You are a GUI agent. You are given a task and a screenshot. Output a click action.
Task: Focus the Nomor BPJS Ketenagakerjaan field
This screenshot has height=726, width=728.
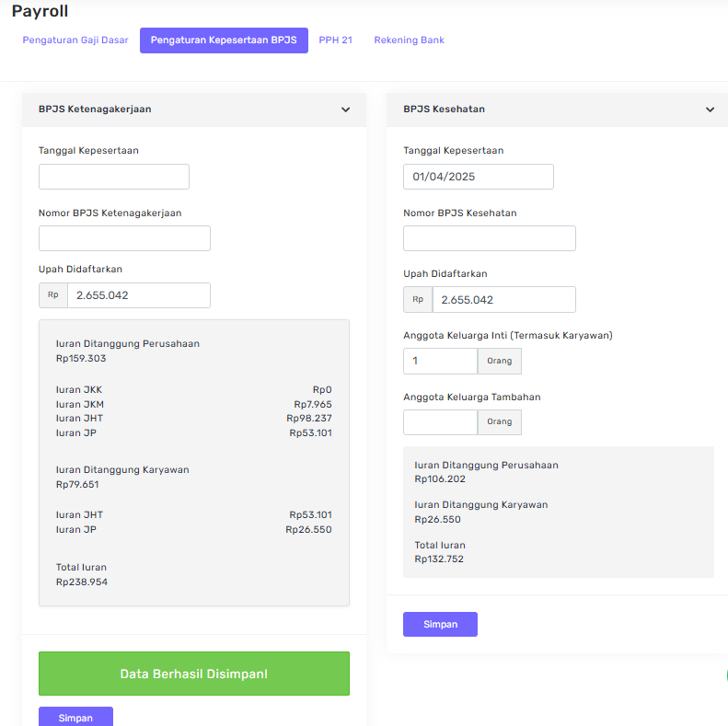[124, 238]
